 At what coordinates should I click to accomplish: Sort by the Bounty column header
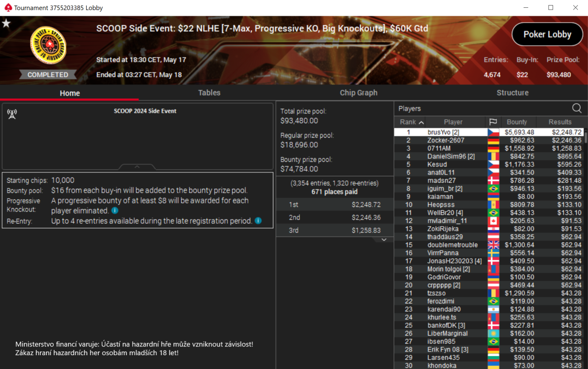(517, 122)
